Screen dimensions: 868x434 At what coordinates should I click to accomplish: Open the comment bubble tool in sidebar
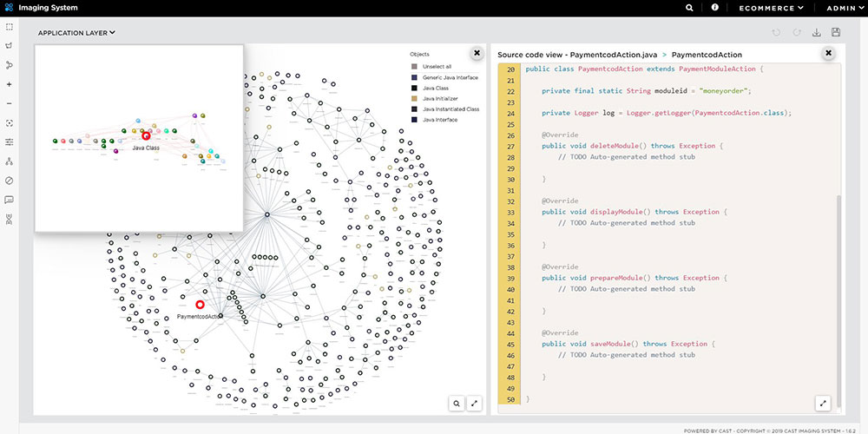click(9, 200)
